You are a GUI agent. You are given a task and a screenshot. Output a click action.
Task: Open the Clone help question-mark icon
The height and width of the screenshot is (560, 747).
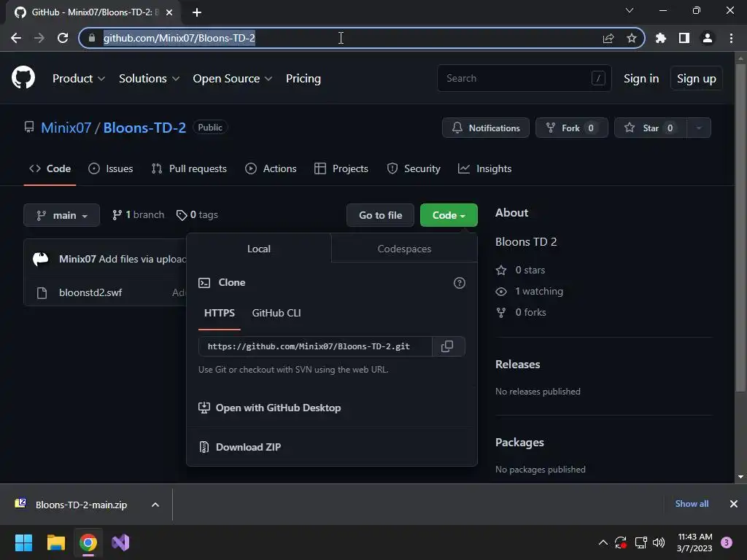pyautogui.click(x=460, y=283)
